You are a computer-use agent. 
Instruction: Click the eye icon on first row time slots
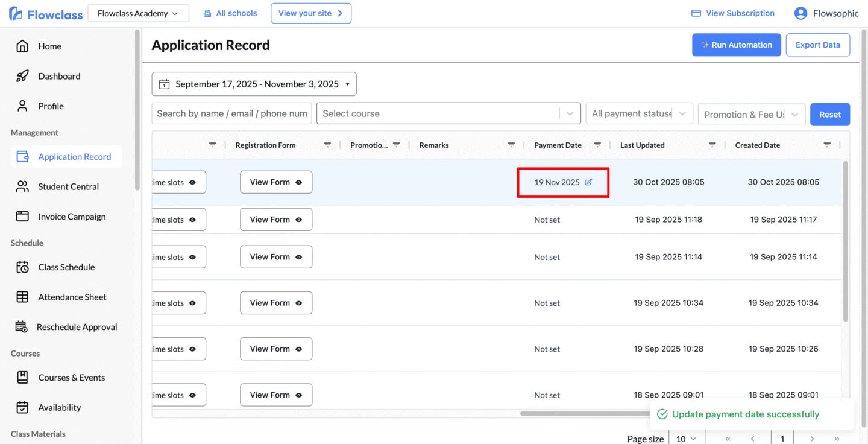[x=192, y=182]
